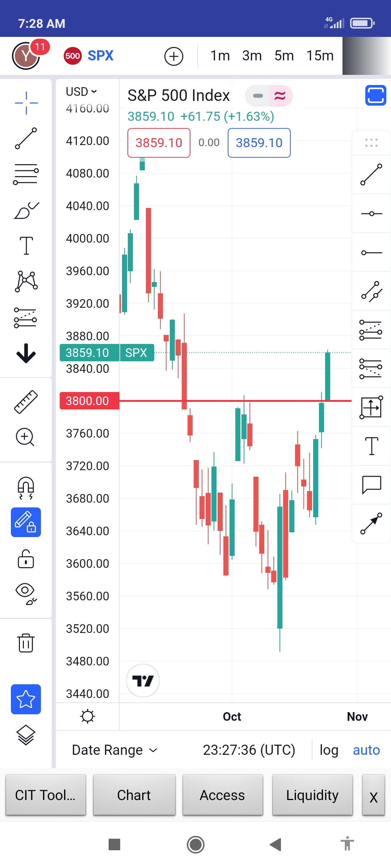Image resolution: width=391 pixels, height=868 pixels.
Task: Toggle log scale on price axis
Action: (329, 750)
